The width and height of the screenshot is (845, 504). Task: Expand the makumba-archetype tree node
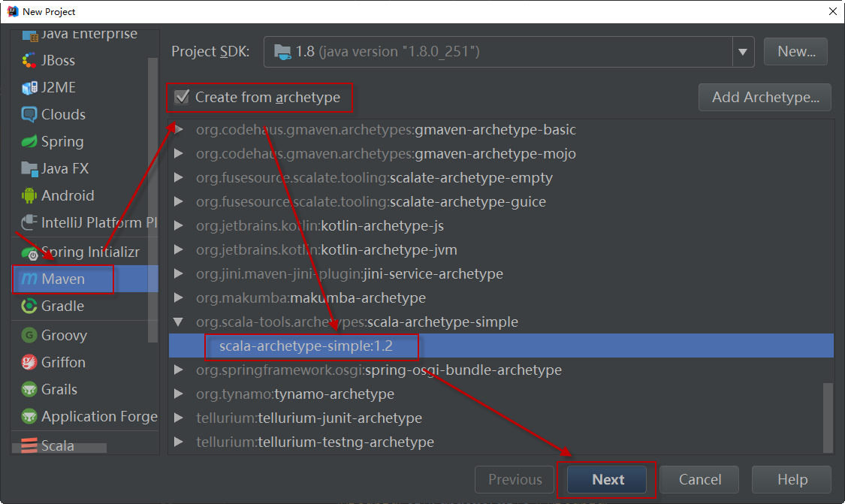pos(178,298)
